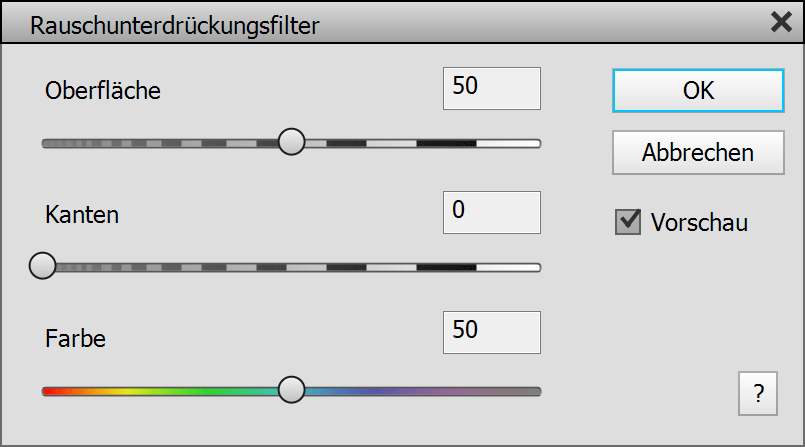Viewport: 805px width, 447px height.
Task: Click the Kanten slider handle
Action: [43, 266]
